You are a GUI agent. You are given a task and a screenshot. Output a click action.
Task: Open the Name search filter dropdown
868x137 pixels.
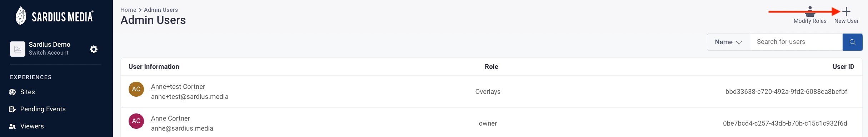pos(729,42)
